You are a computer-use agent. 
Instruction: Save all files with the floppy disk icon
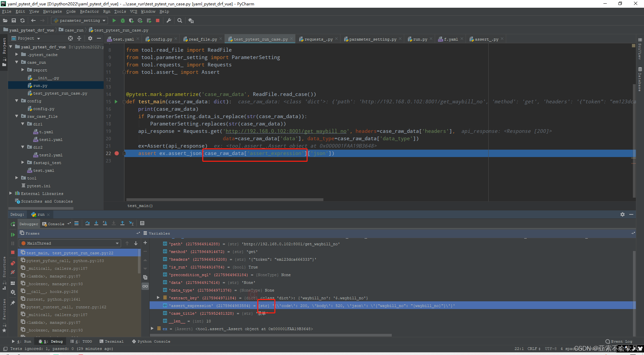pyautogui.click(x=14, y=20)
